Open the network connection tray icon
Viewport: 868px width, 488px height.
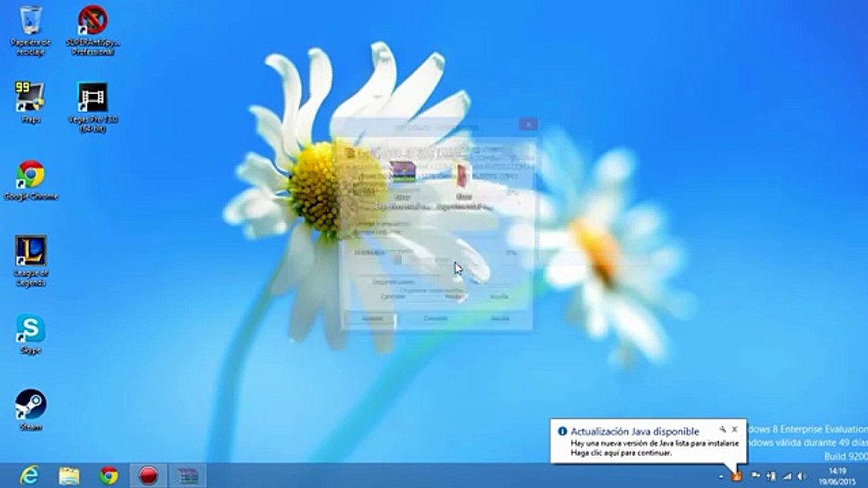click(771, 476)
